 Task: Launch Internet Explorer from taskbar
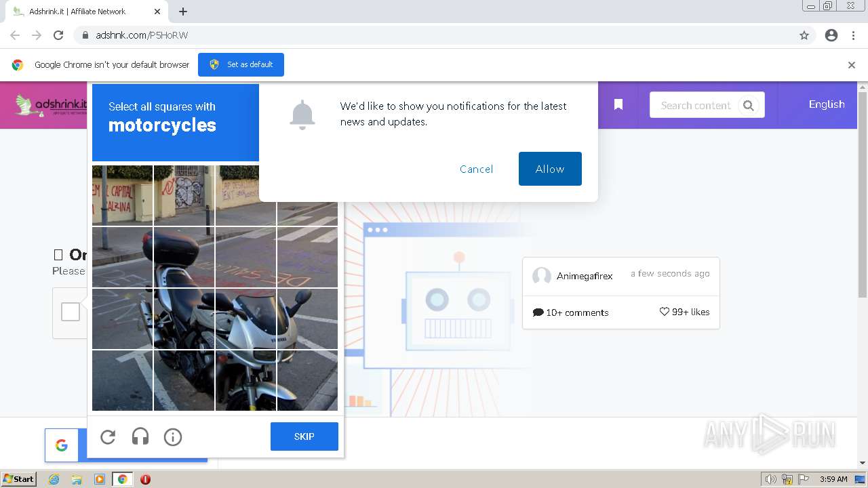[x=54, y=479]
